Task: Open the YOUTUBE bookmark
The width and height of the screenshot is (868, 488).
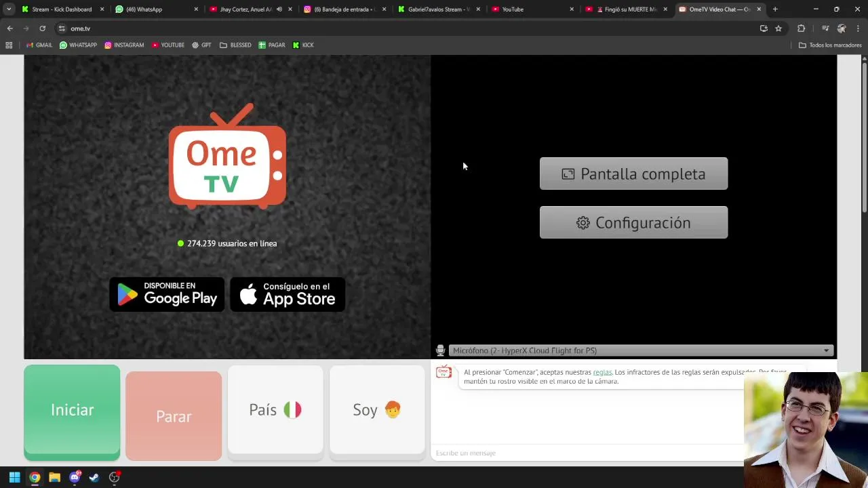Action: (x=168, y=45)
